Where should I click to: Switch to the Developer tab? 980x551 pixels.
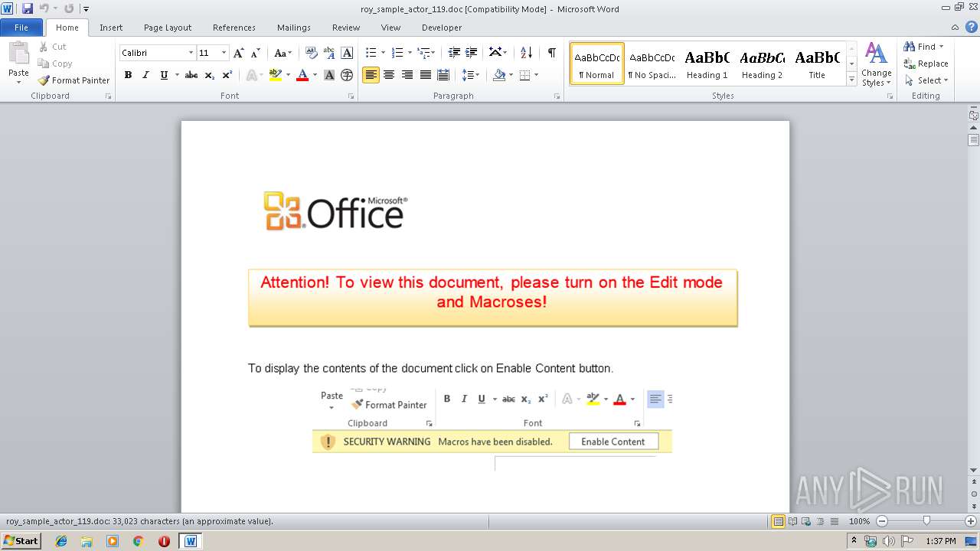[x=442, y=28]
